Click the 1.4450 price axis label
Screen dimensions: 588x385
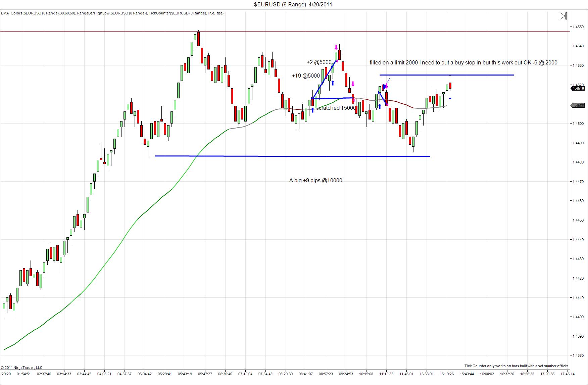tap(578, 220)
